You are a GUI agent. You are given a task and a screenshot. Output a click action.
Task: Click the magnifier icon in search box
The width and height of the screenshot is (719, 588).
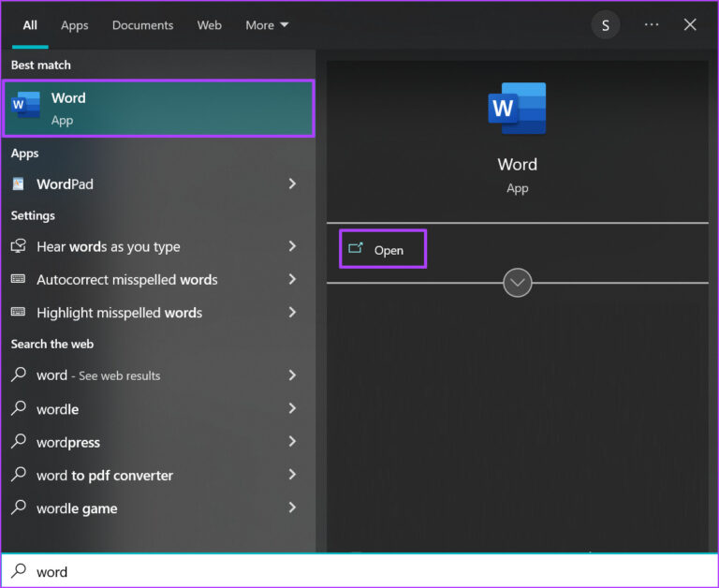[19, 571]
